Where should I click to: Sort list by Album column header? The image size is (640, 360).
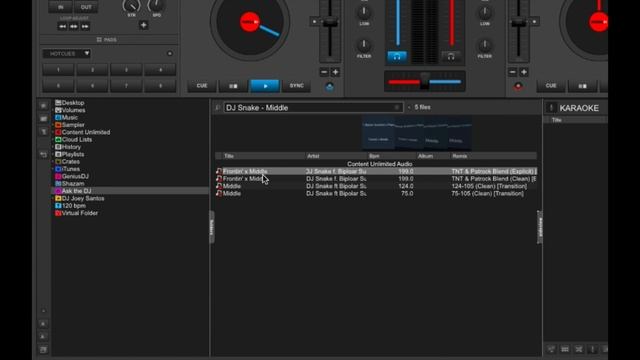point(433,156)
